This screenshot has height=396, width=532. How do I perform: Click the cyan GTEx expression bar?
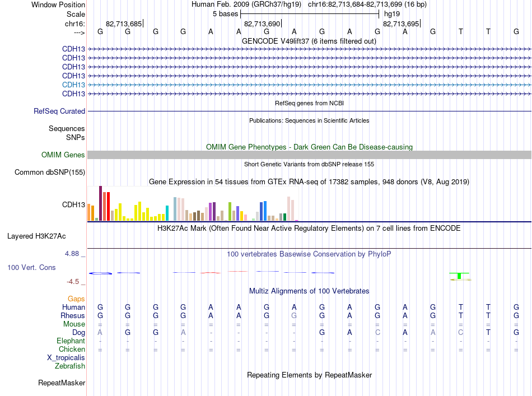coord(167,213)
